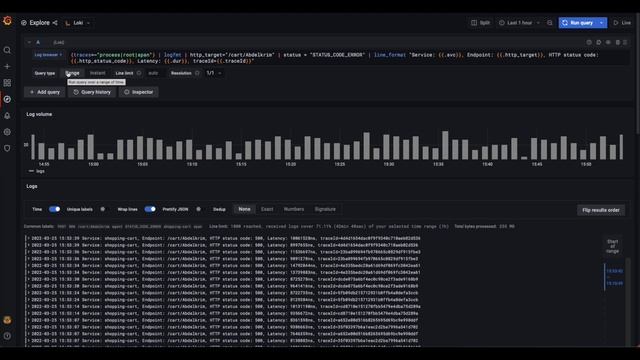Open the Grafana home logo
The width and height of the screenshot is (640, 360).
coord(7,20)
